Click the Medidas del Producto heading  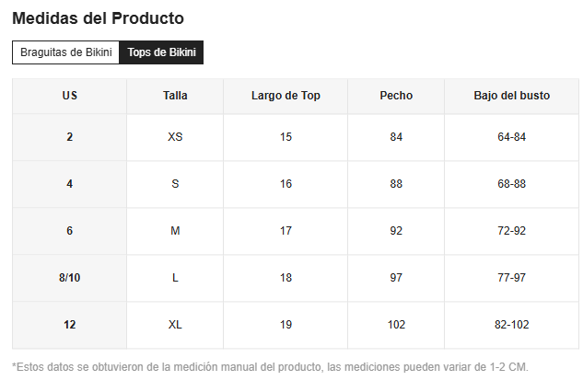[x=99, y=18]
